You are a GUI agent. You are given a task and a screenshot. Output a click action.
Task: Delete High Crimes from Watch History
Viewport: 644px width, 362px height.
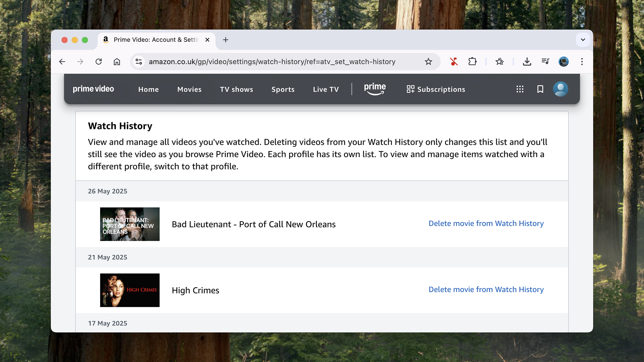click(x=486, y=290)
